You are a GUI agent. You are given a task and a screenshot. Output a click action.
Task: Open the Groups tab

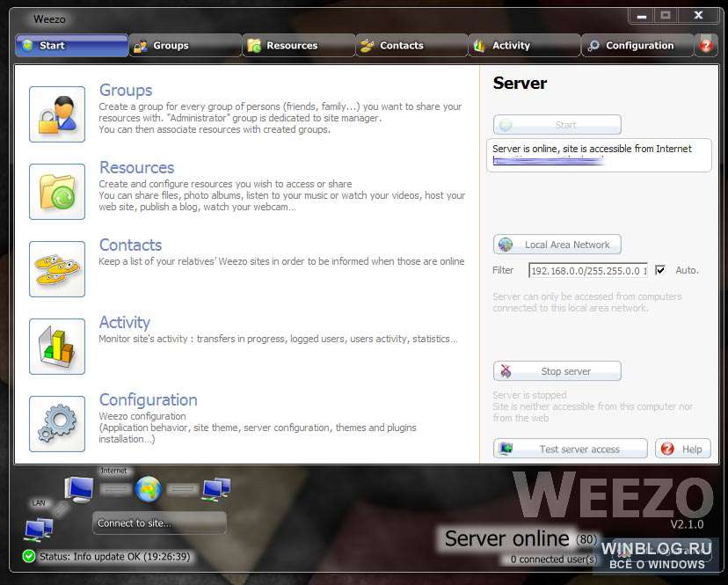[186, 46]
